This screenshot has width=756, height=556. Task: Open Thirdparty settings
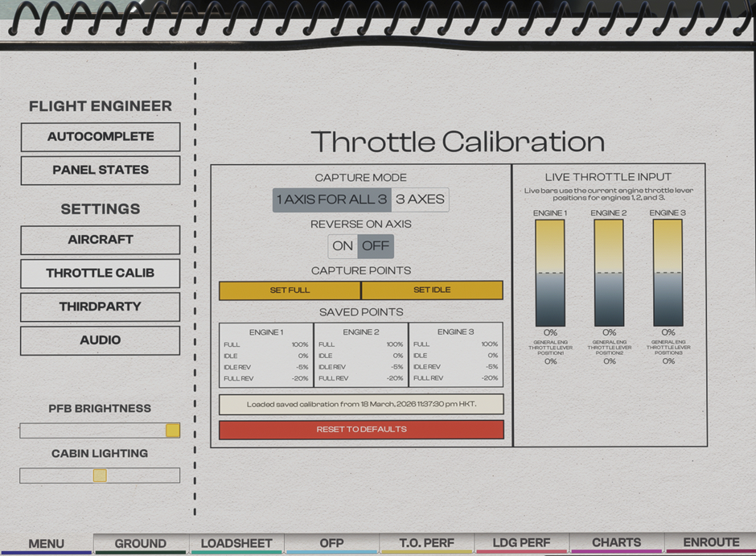click(101, 307)
